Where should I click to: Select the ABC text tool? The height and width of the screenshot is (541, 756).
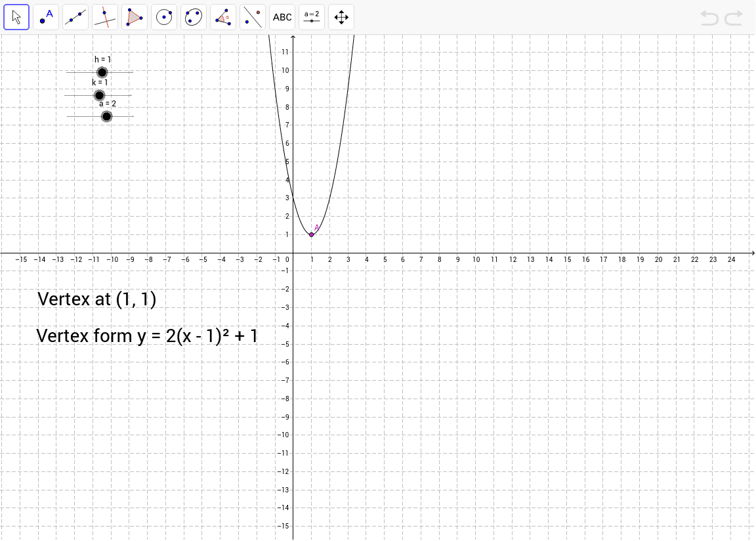tap(282, 17)
